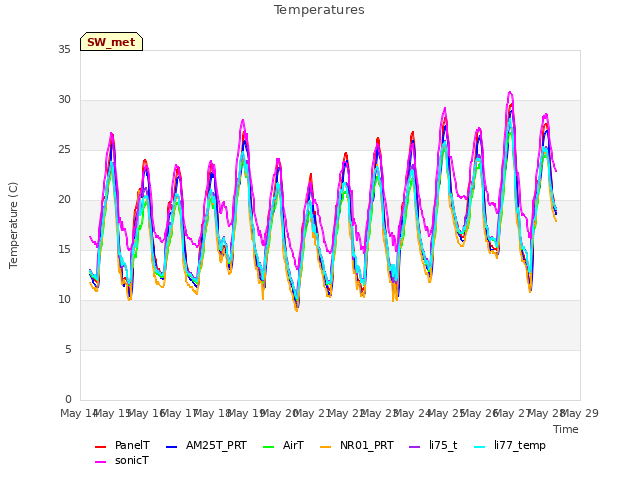The height and width of the screenshot is (480, 640).
Task: Click the PanelT legend entry
Action: 122,445
